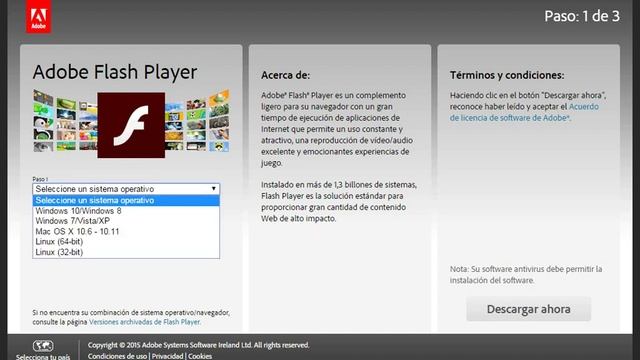Open Acuerdo de licencia de software link
Screen dimensions: 640x360
[x=524, y=112]
